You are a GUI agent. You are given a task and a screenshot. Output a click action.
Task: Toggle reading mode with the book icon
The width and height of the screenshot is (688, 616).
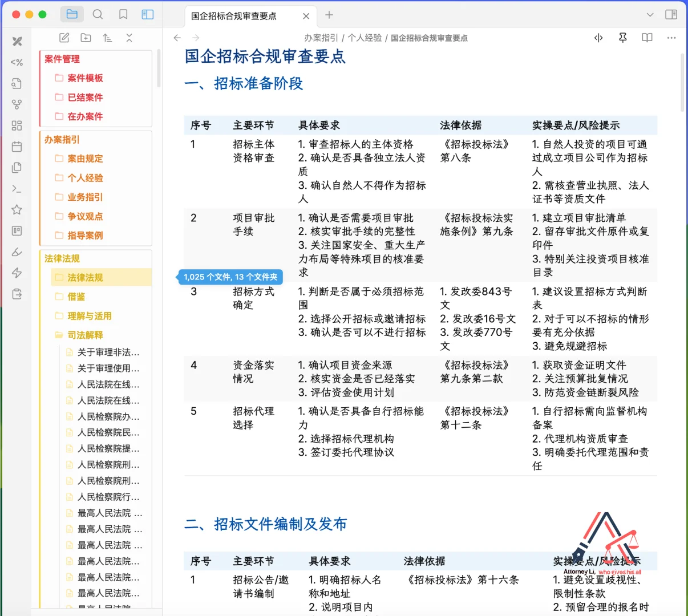(x=647, y=38)
